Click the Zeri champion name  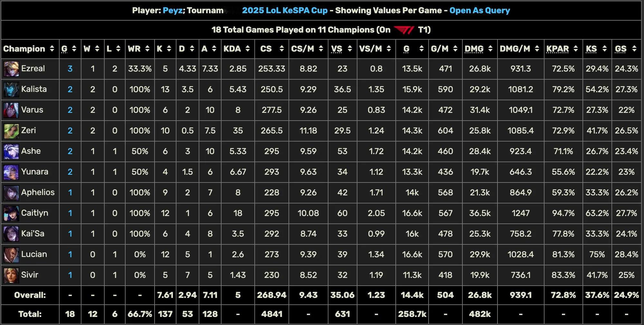(x=28, y=131)
